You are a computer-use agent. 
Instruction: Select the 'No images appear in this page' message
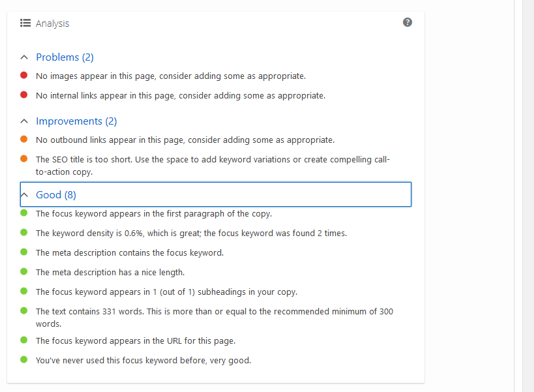pyautogui.click(x=171, y=76)
